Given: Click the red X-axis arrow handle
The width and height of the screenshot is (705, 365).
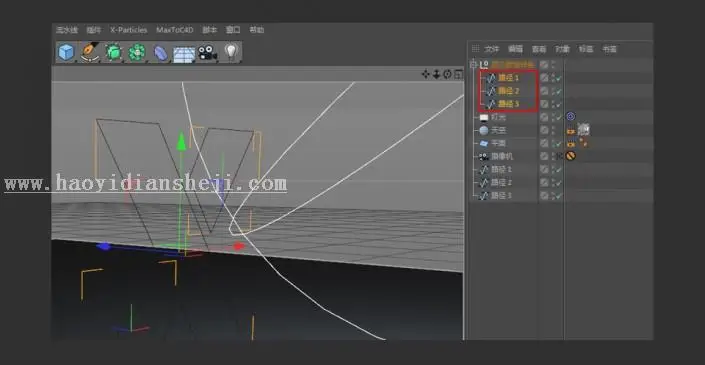Looking at the screenshot, I should point(239,246).
